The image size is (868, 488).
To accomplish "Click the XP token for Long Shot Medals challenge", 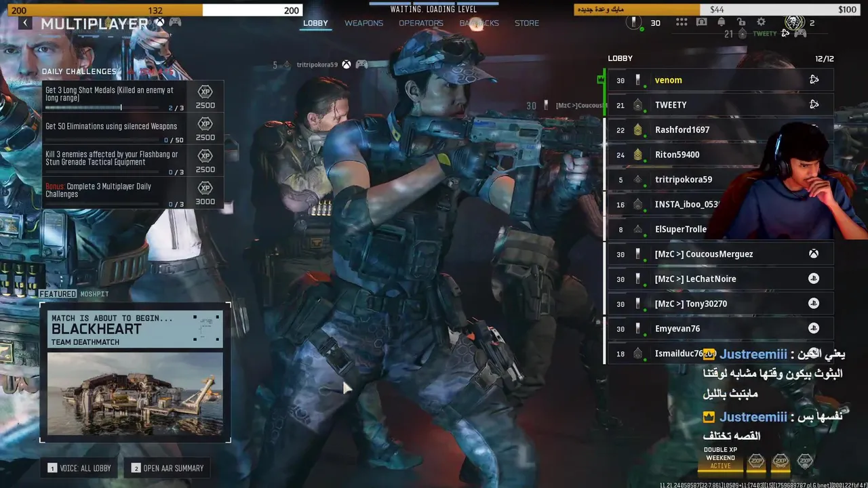I will click(205, 91).
